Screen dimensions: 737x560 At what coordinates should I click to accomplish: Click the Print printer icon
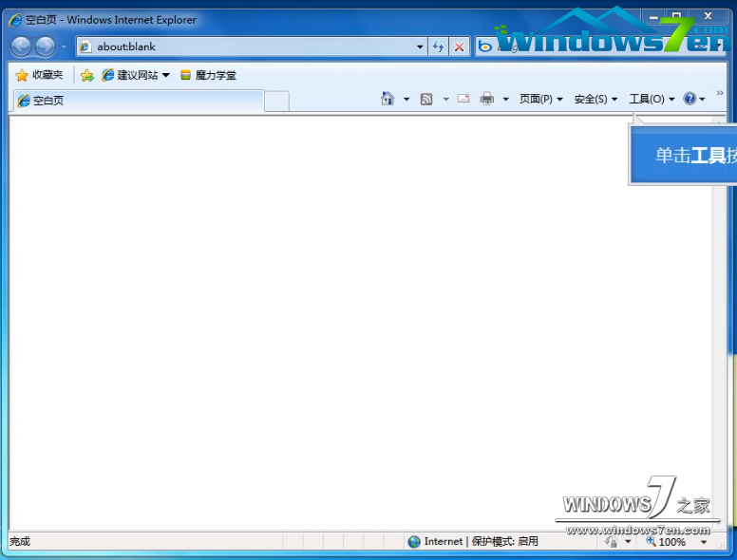pyautogui.click(x=487, y=99)
